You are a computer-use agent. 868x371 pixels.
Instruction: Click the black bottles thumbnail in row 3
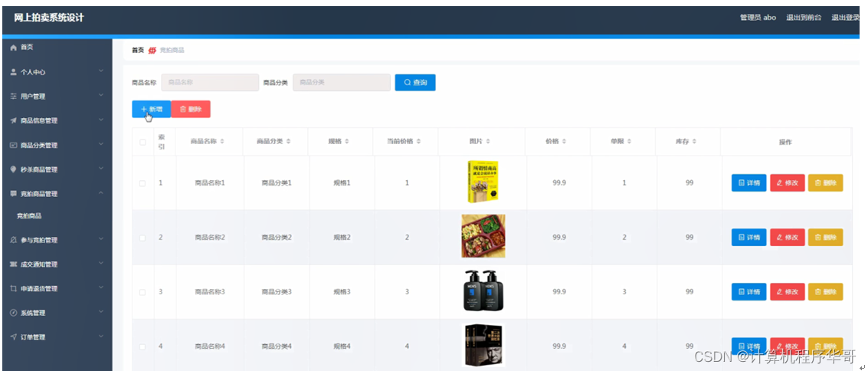coord(483,291)
